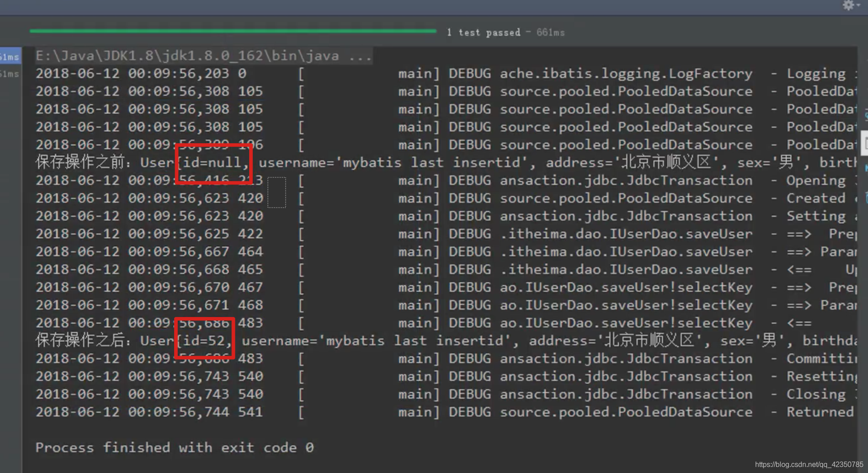Click the '保存操作之后' User output line

point(446,341)
